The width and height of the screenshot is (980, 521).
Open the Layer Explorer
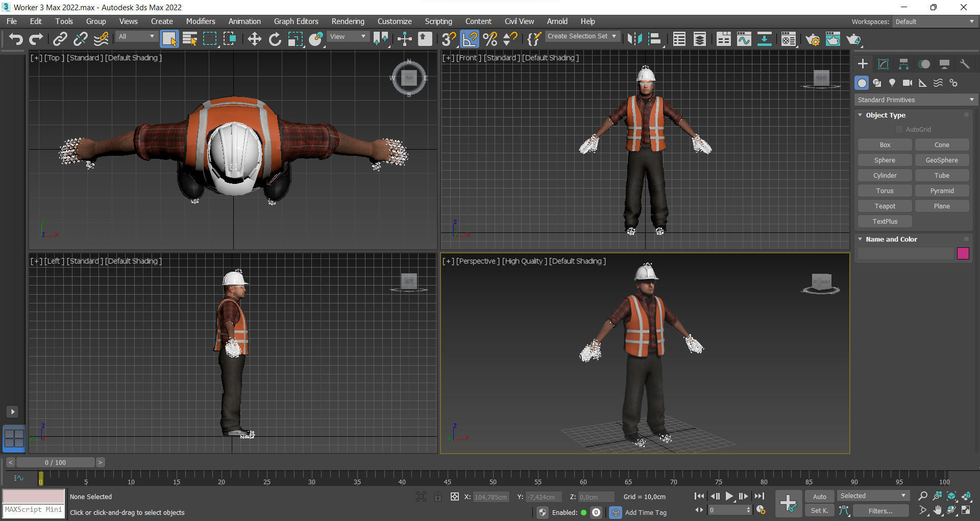coord(700,39)
